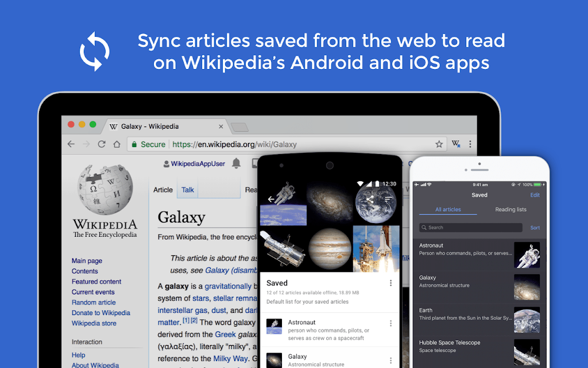
Task: Tap the sort icon on Android header
Action: pos(388,199)
